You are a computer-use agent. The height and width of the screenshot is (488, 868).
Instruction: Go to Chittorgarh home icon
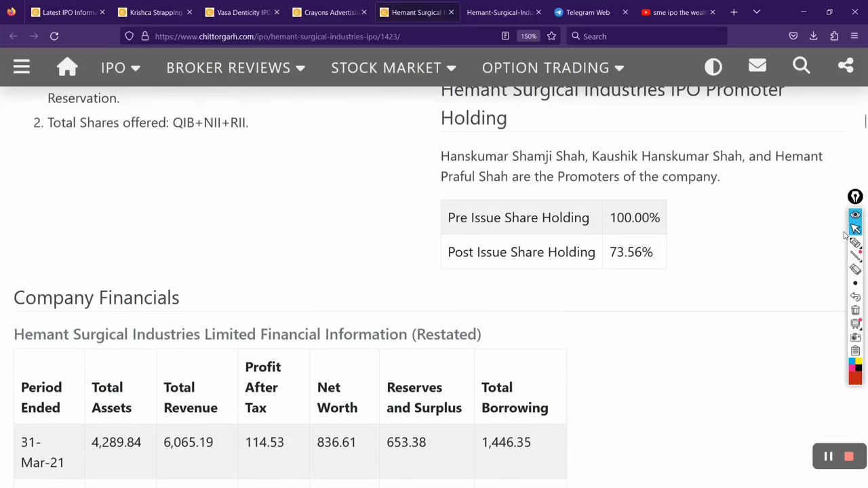click(x=67, y=66)
